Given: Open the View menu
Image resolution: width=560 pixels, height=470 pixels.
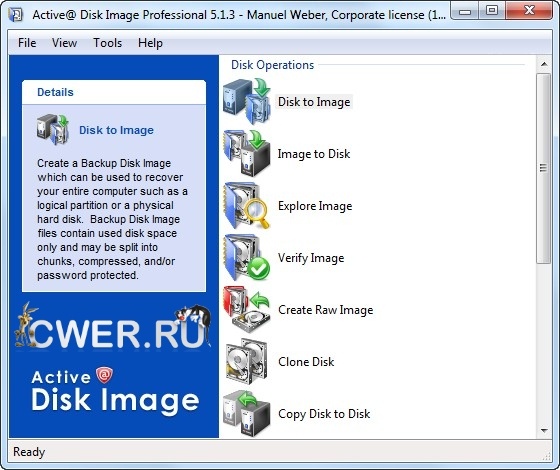Looking at the screenshot, I should [64, 43].
